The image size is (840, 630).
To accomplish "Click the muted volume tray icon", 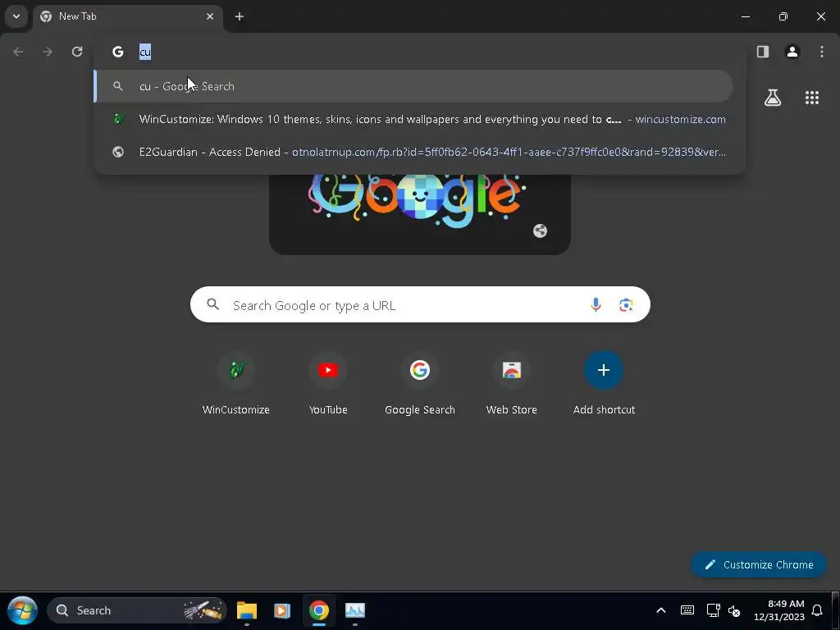I will coord(734,610).
